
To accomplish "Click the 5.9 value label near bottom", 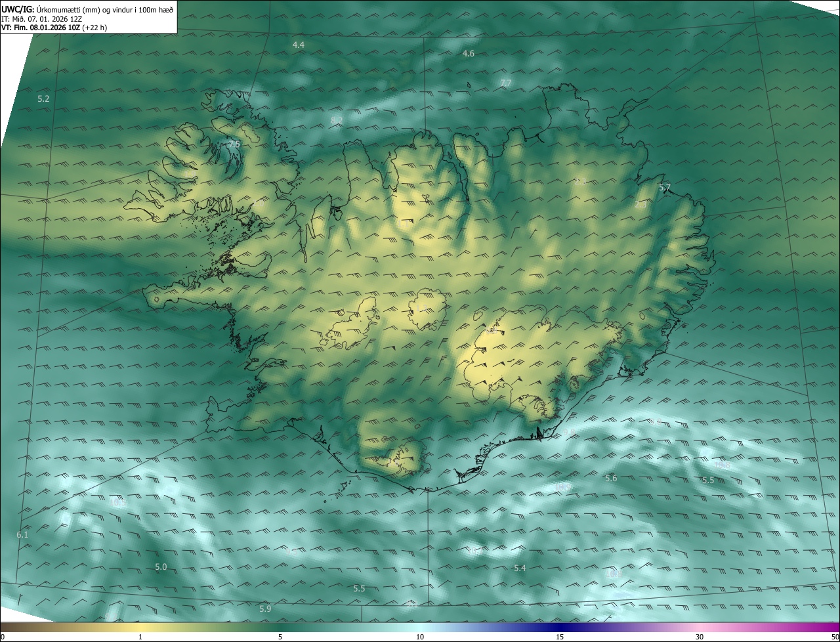I will [x=265, y=609].
